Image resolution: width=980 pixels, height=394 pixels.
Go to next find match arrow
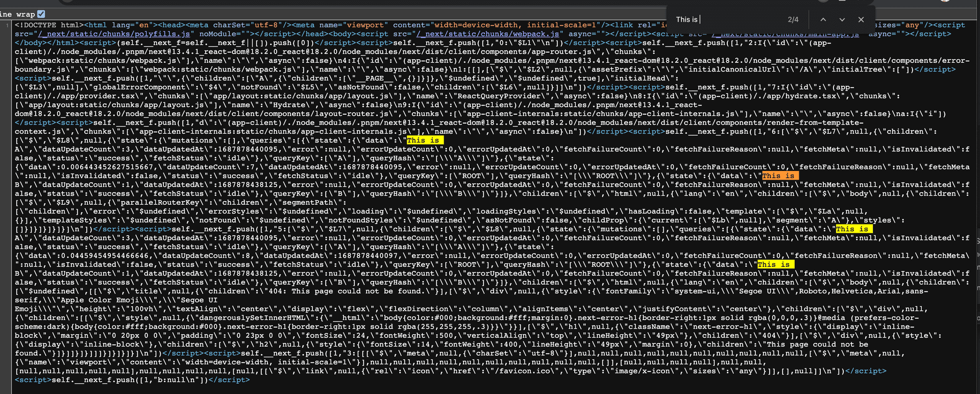click(x=842, y=19)
